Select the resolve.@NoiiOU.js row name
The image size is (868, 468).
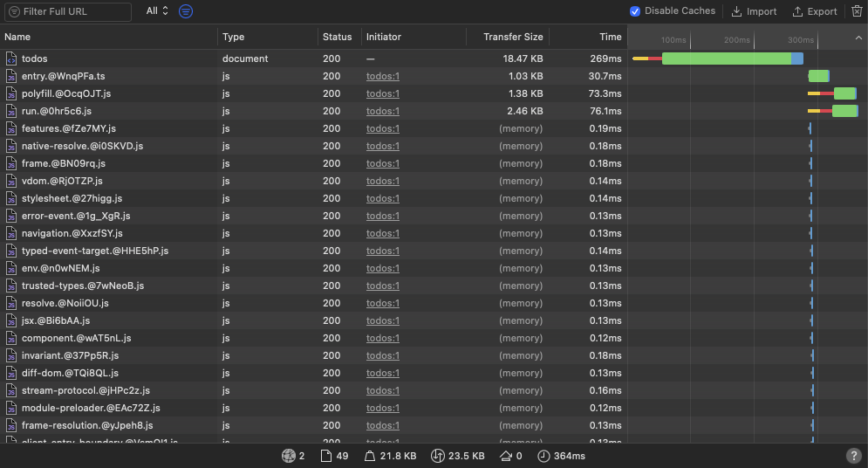tap(65, 303)
